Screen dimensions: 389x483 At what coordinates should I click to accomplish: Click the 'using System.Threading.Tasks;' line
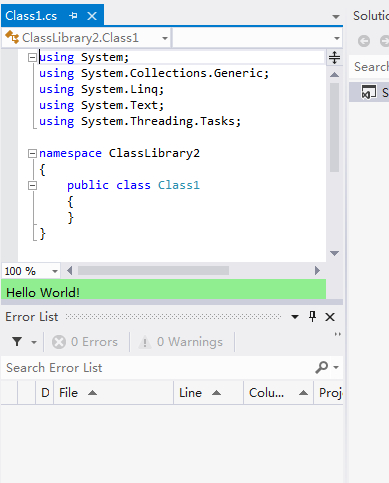click(140, 121)
